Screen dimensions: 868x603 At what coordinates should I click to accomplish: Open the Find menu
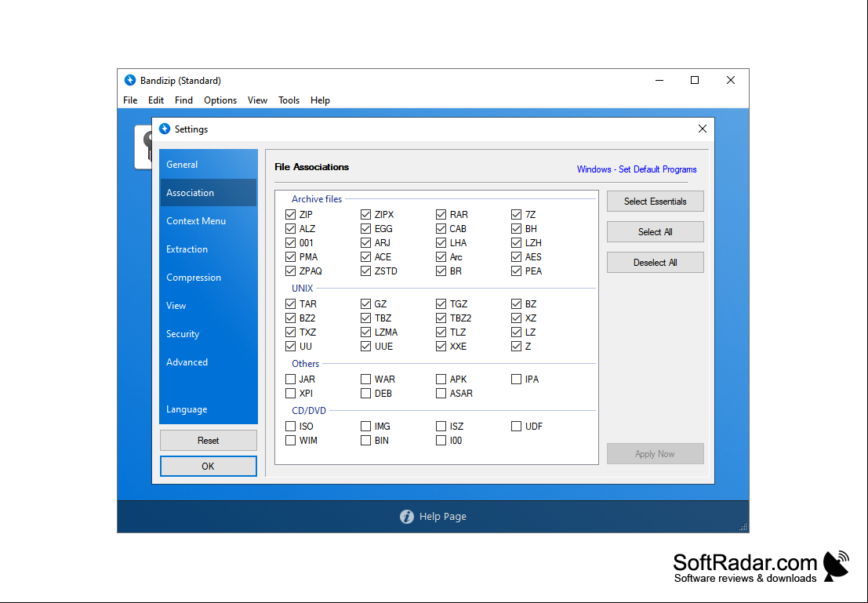click(183, 100)
